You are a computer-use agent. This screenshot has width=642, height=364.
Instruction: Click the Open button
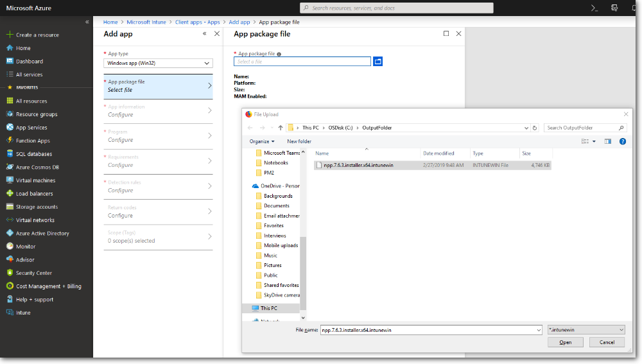565,342
